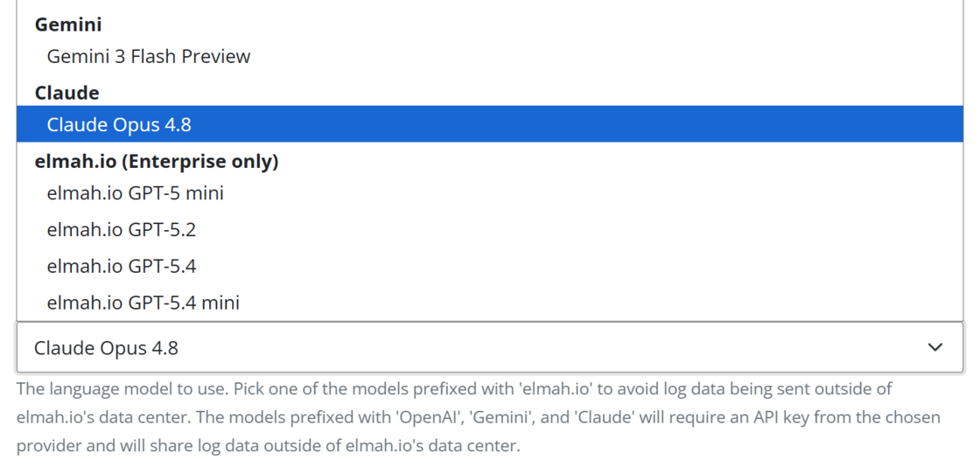Image resolution: width=980 pixels, height=467 pixels.
Task: Select the elmah.io GPT-5.2 model
Action: point(489,230)
